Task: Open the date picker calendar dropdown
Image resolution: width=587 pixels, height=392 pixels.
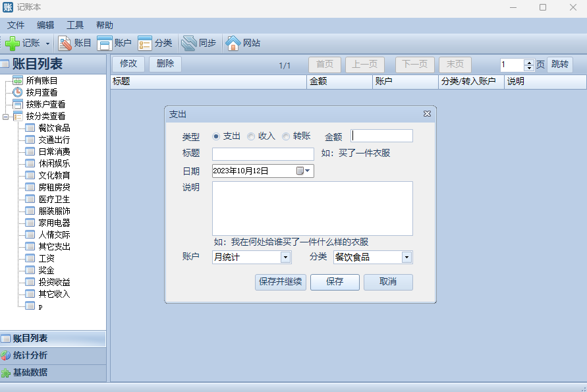Action: (x=304, y=171)
